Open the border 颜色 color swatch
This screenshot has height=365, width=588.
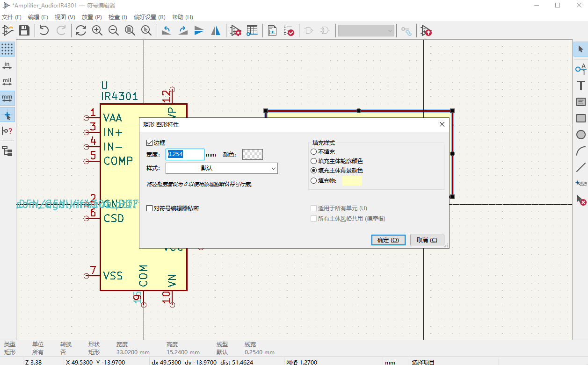click(x=252, y=154)
